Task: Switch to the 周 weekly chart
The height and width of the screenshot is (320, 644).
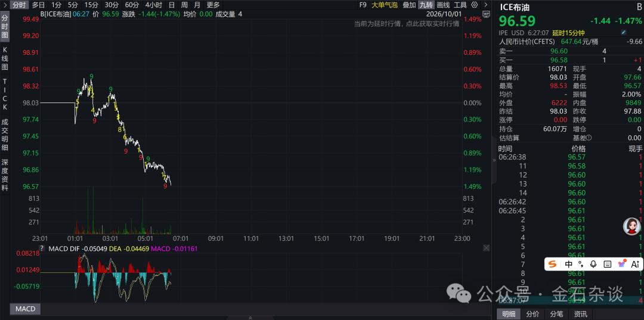Action: coord(184,5)
